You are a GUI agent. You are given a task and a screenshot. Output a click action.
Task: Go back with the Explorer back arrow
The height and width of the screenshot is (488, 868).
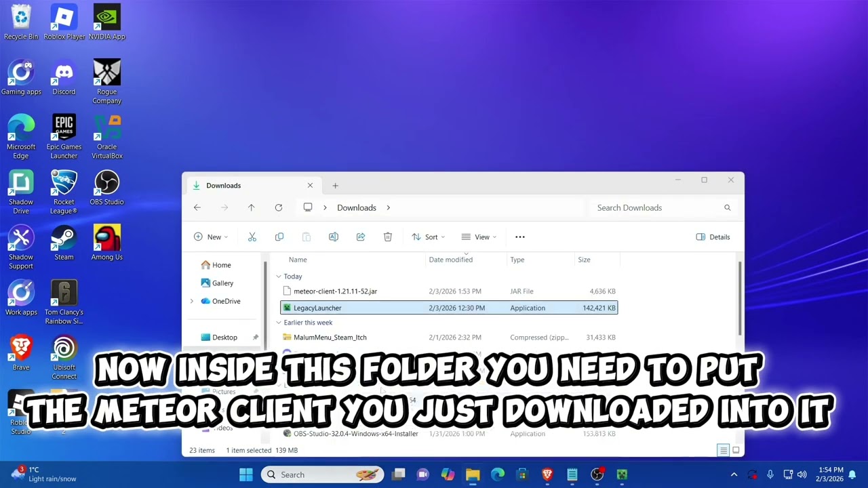coord(197,207)
